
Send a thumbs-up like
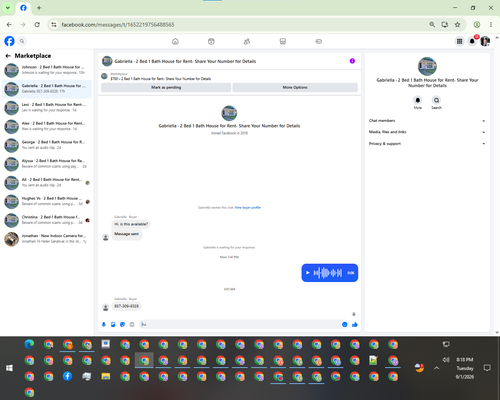click(355, 324)
